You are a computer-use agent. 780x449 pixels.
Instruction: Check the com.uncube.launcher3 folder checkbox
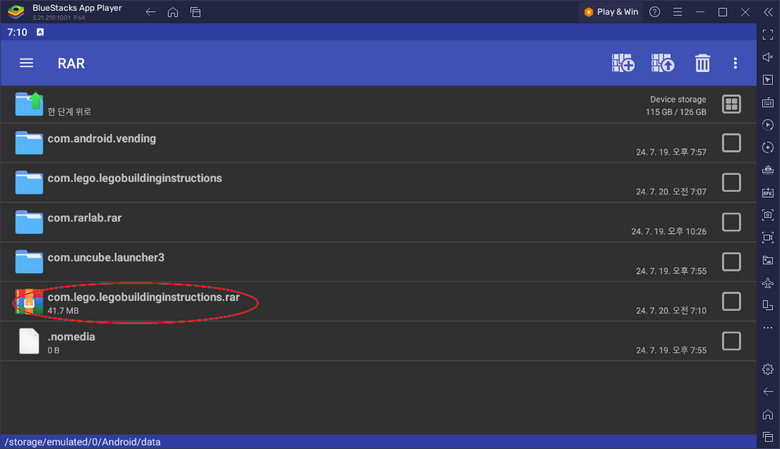(x=731, y=262)
